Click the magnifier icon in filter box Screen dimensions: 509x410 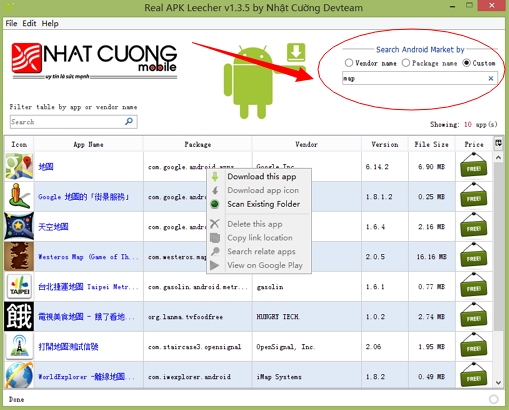tap(129, 122)
